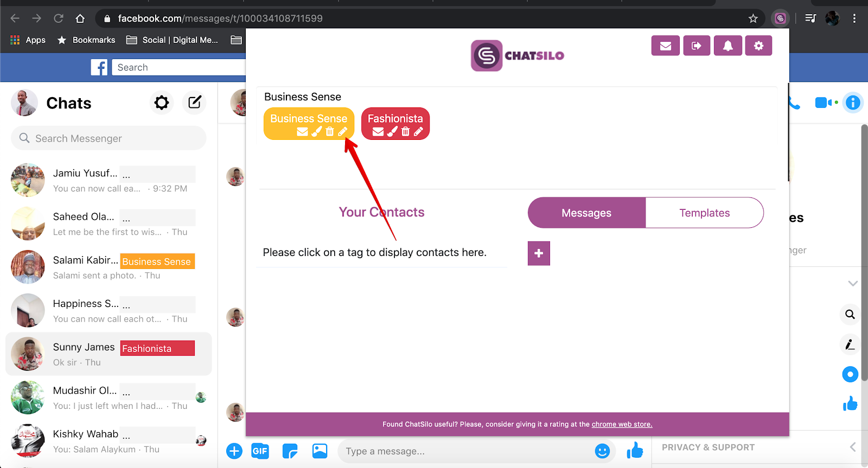Select the Business Sense tag

pos(309,118)
